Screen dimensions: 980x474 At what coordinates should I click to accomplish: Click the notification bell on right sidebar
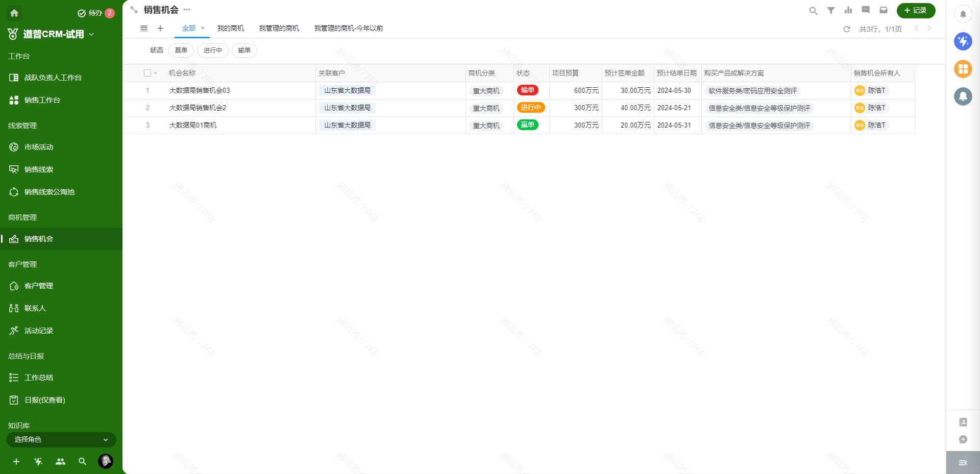pos(963,14)
